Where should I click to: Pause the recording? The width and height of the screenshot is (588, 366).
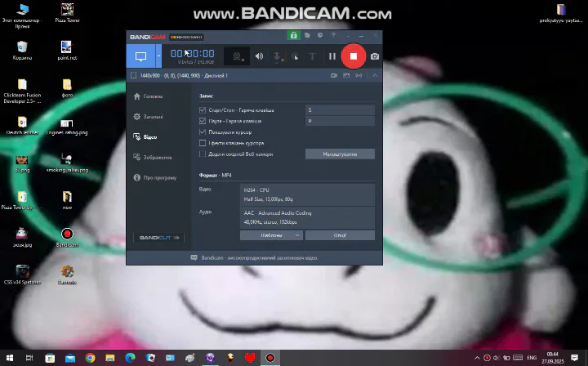[x=332, y=56]
